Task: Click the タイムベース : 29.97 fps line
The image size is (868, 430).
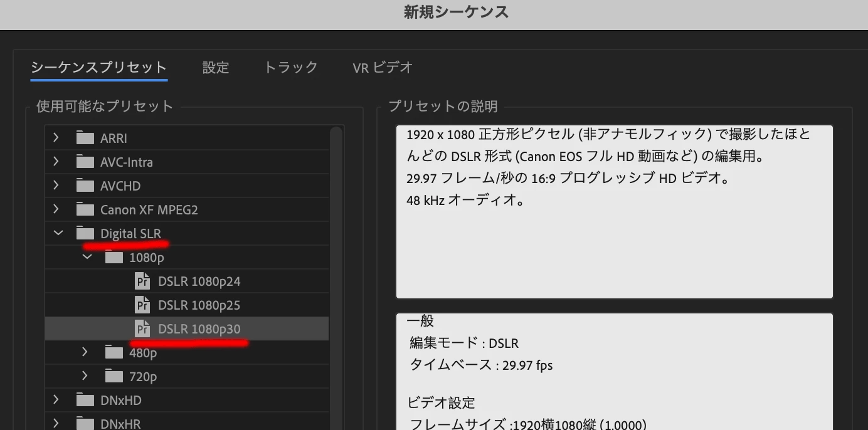Action: (x=481, y=365)
